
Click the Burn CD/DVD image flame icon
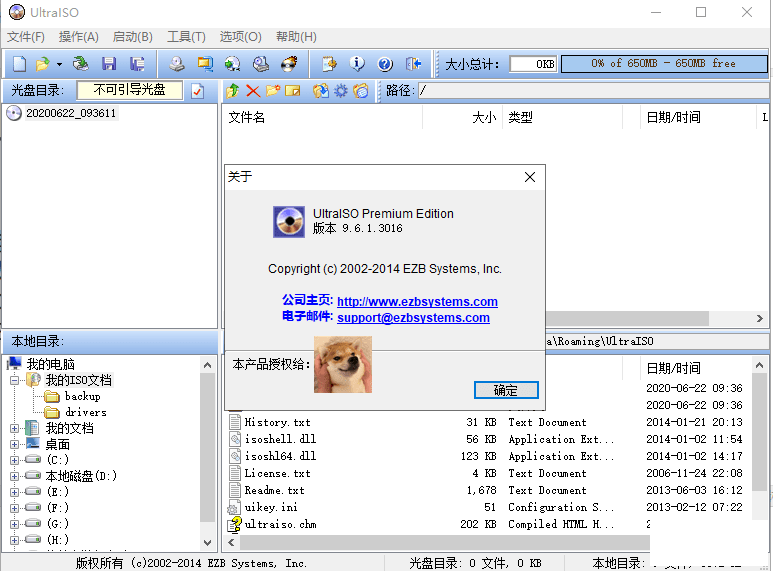click(289, 64)
